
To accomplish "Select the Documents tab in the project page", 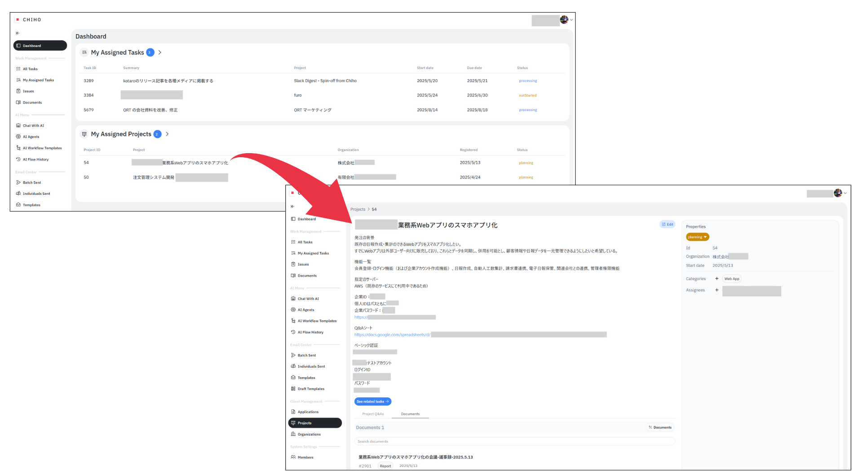I will coord(410,414).
